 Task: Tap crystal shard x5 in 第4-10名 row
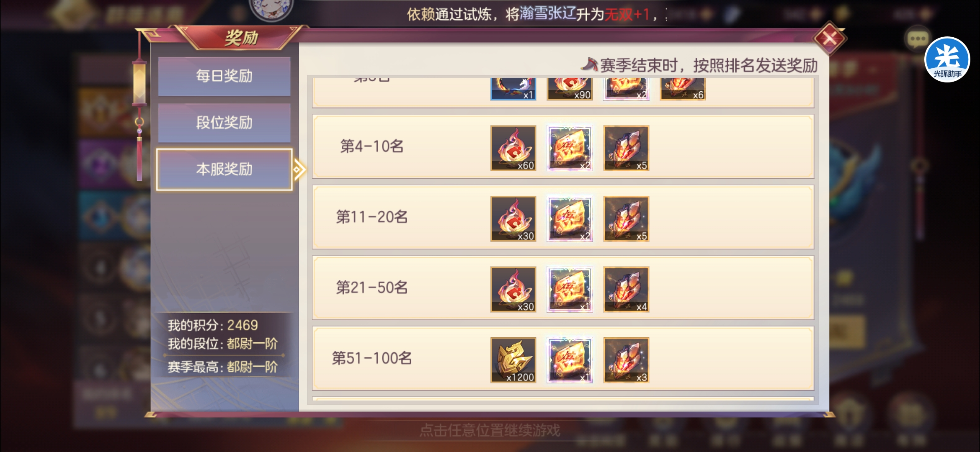[626, 148]
